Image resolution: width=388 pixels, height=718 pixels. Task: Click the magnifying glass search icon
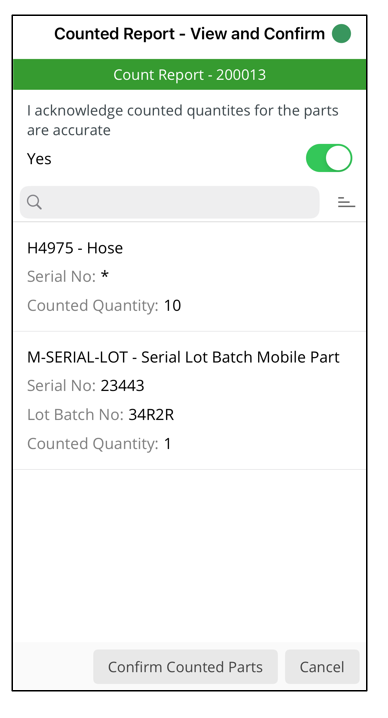(x=34, y=202)
